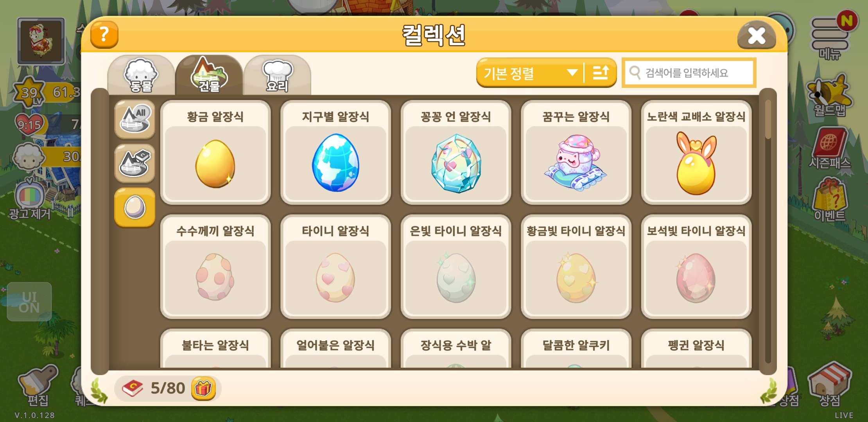
Task: Open the help question mark button
Action: (104, 34)
